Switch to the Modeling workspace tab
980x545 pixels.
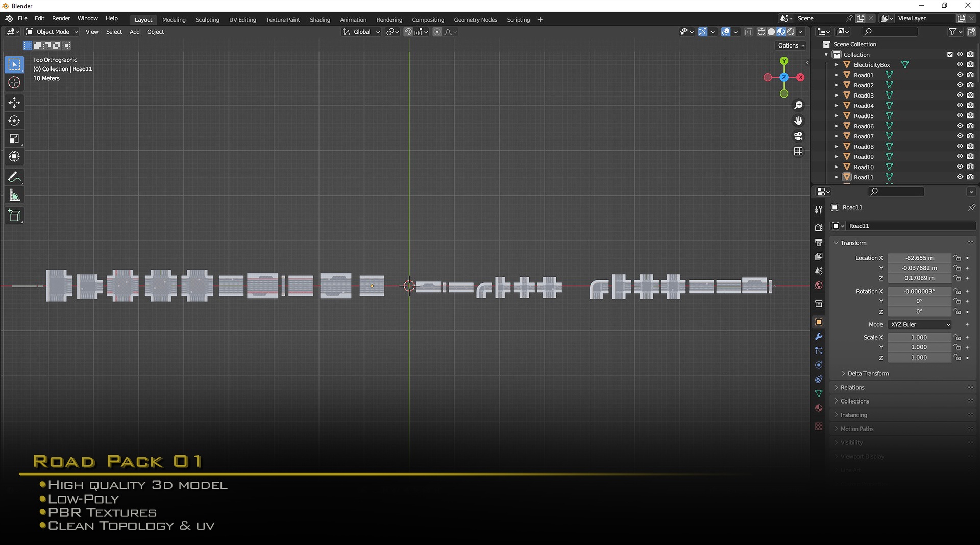pos(174,20)
